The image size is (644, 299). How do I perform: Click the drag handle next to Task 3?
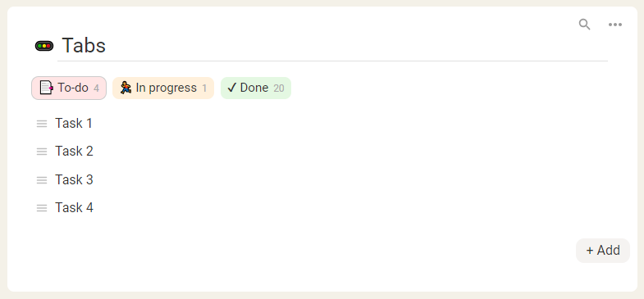[42, 179]
